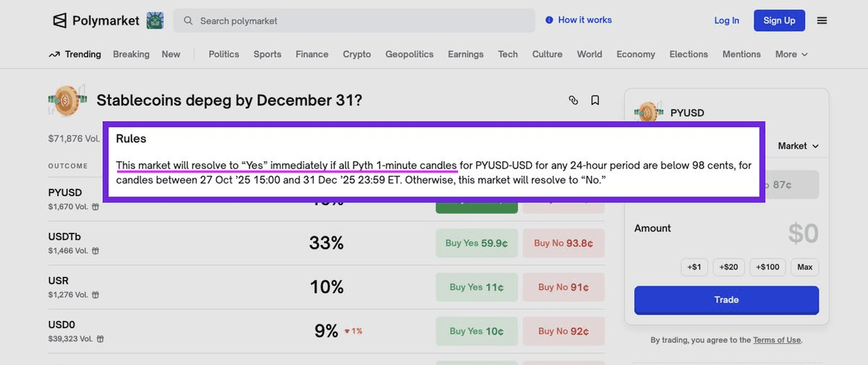
Task: Click the Trade button
Action: (726, 300)
